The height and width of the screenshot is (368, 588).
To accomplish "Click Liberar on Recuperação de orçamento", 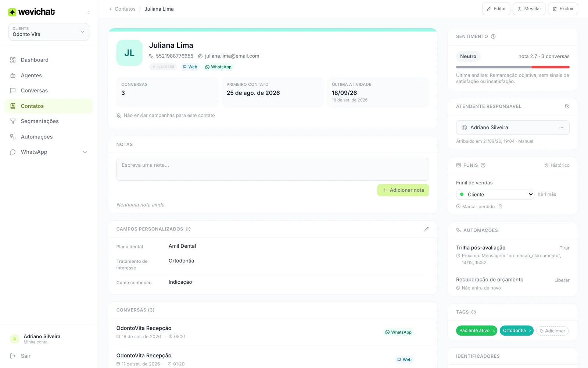I will (562, 280).
